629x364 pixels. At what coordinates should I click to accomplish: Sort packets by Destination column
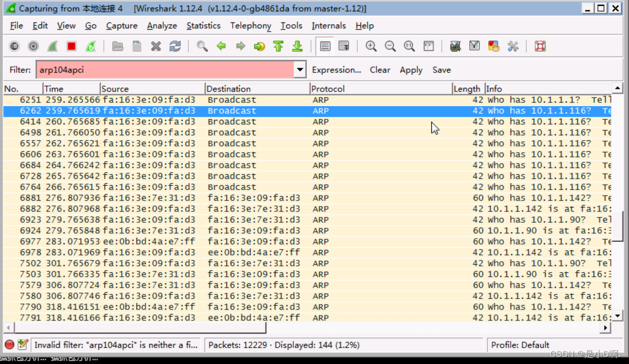point(257,89)
